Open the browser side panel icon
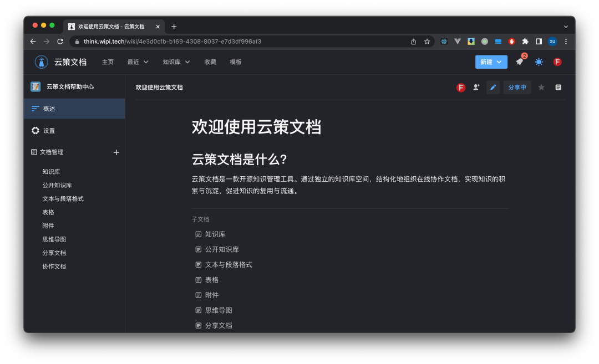599x364 pixels. [x=539, y=42]
